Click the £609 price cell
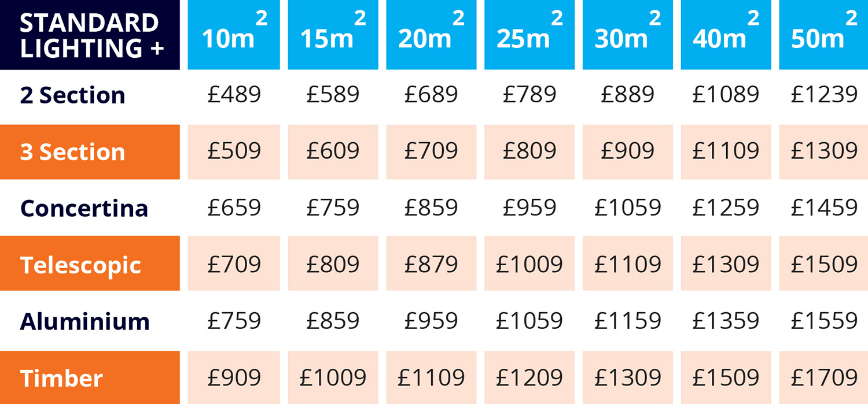 (333, 152)
